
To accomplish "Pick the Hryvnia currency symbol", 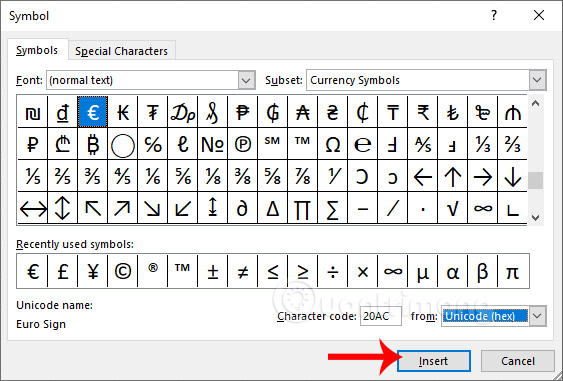I will click(x=332, y=112).
